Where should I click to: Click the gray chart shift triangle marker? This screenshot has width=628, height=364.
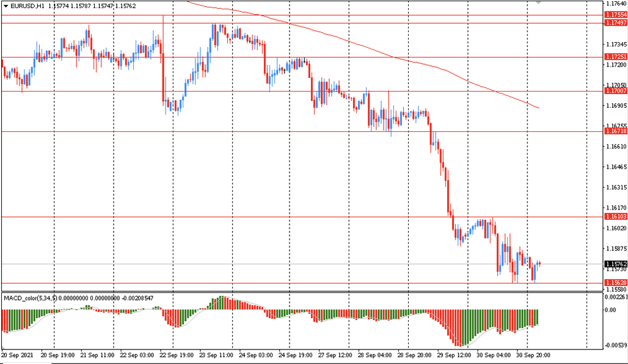click(x=539, y=3)
